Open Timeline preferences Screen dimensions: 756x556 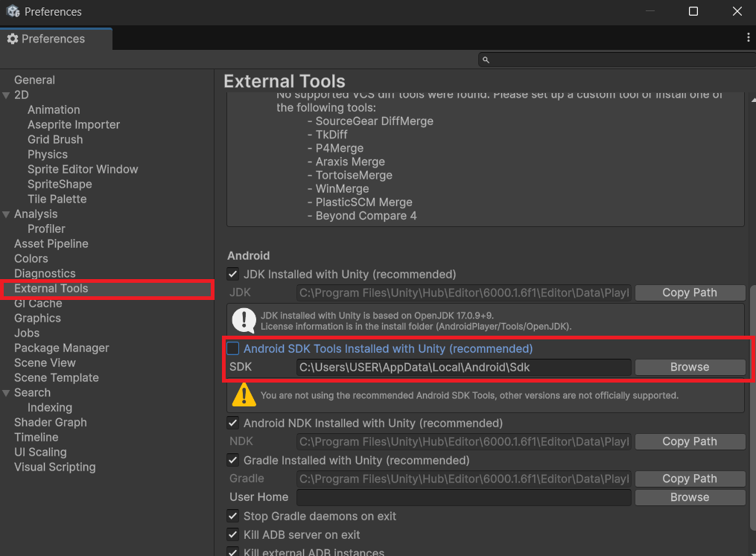click(x=36, y=438)
